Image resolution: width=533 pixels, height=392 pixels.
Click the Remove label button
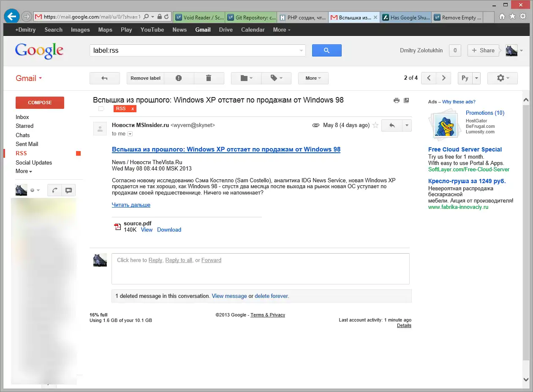click(145, 78)
